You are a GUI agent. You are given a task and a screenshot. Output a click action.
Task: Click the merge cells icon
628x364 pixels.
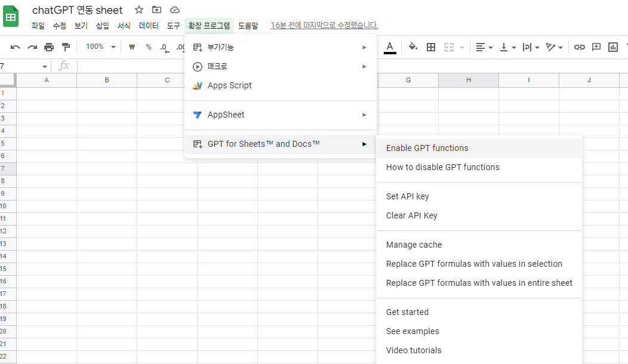coord(448,47)
